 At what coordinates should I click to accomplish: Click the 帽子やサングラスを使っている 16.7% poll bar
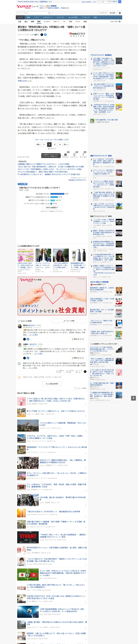coord(53,200)
